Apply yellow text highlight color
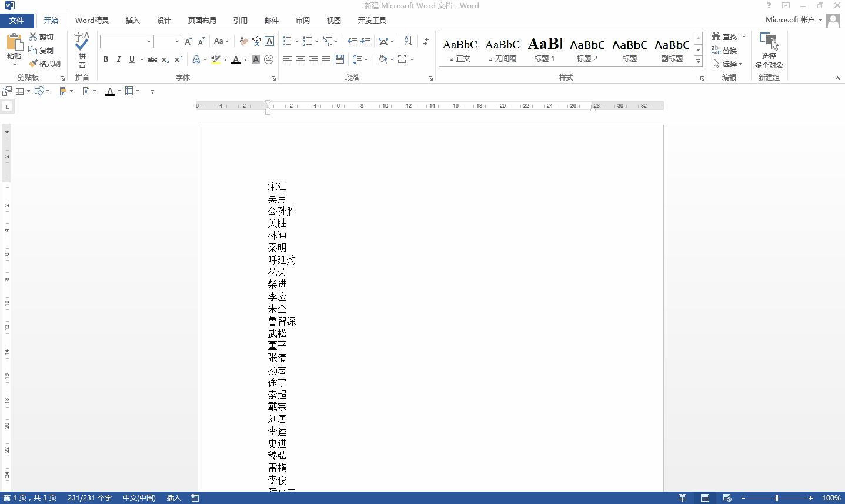845x504 pixels. (x=216, y=59)
